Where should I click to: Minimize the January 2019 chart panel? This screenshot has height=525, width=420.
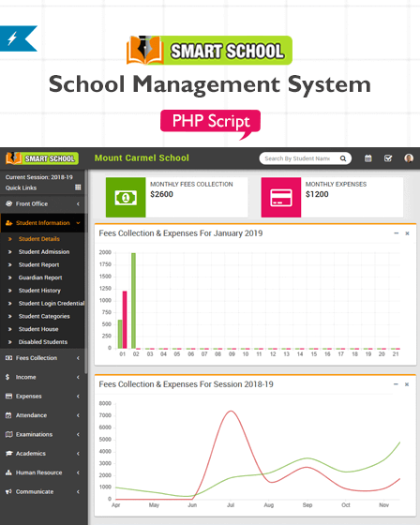pyautogui.click(x=397, y=233)
